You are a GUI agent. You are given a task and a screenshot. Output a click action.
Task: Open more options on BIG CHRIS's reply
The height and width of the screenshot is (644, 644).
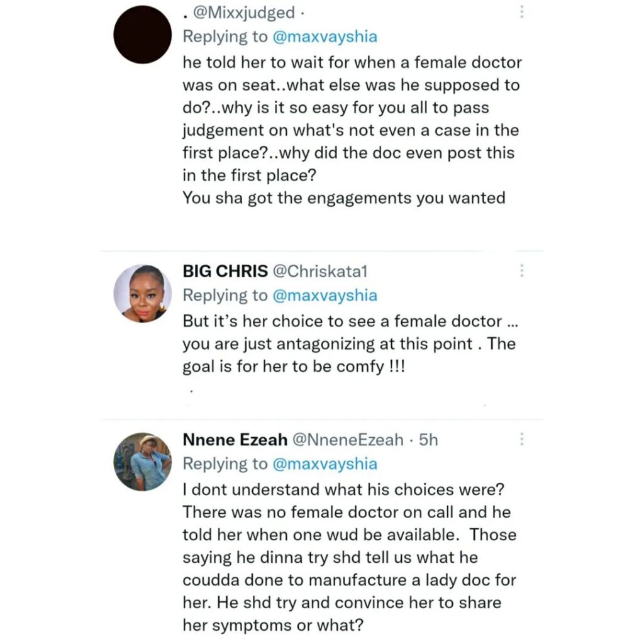click(x=521, y=271)
